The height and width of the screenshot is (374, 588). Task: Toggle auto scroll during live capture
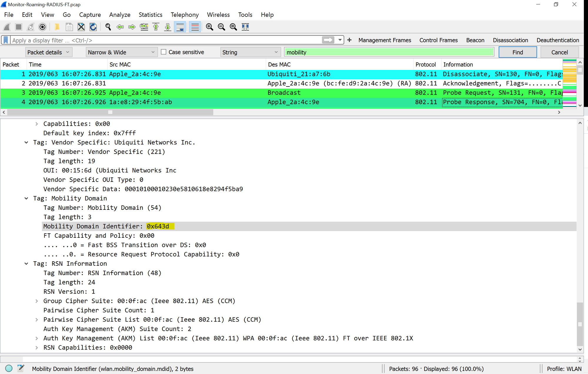180,27
